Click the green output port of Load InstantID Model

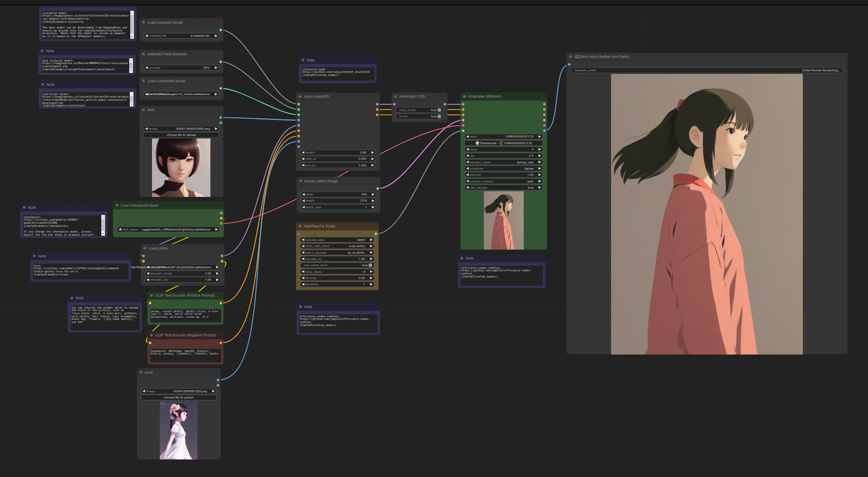pos(221,30)
